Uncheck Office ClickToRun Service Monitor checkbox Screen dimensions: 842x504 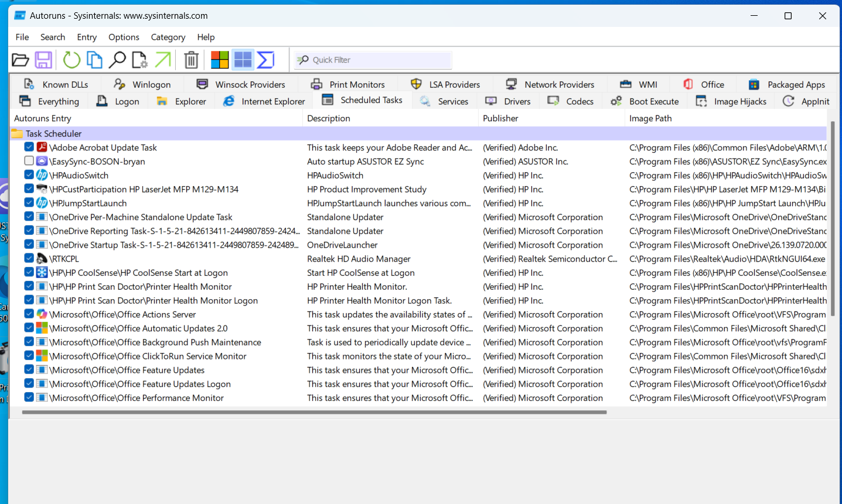point(29,355)
